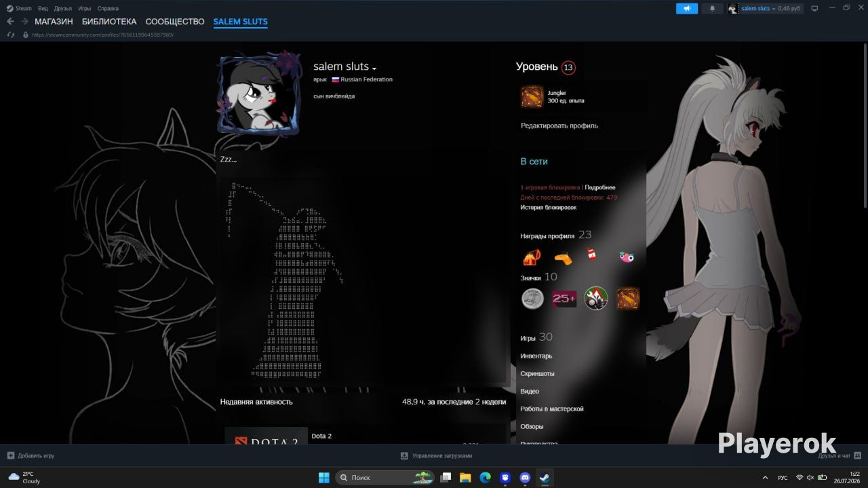This screenshot has height=488, width=868.
Task: Click the Windows search box Поиск
Action: pyautogui.click(x=385, y=477)
